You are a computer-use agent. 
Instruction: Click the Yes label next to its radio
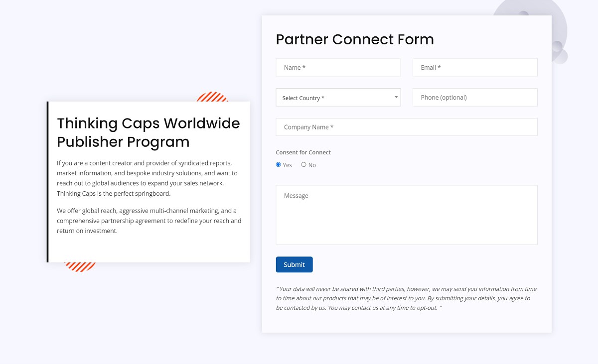(287, 164)
